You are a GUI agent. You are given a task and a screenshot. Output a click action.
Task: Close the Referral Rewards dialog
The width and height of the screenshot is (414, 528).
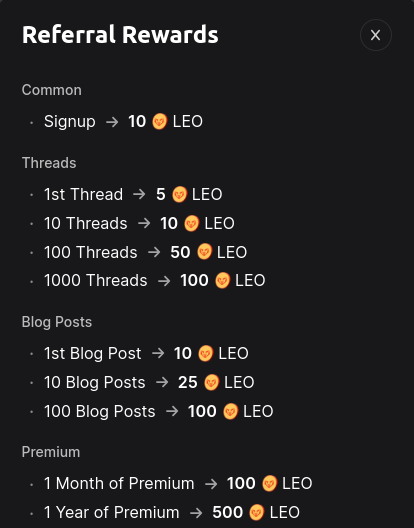click(x=376, y=35)
